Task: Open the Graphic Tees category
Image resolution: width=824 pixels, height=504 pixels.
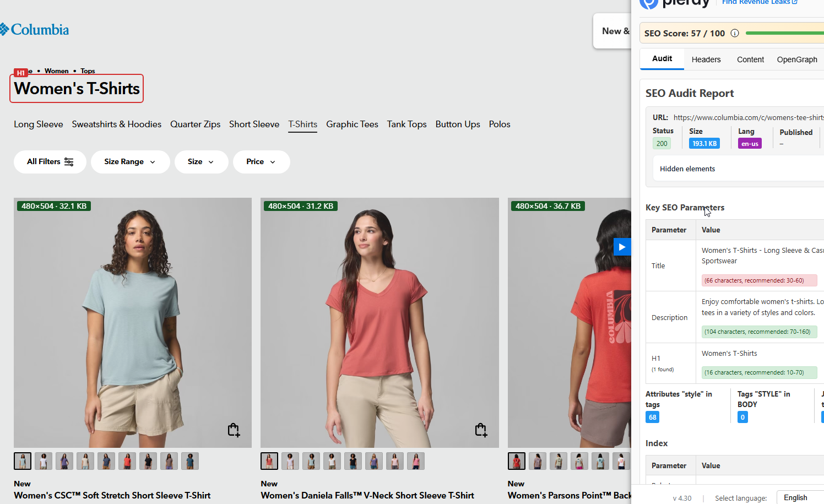Action: pyautogui.click(x=352, y=124)
